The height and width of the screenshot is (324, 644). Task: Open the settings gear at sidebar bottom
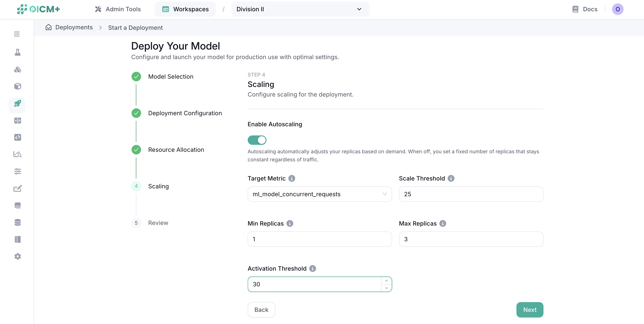tap(17, 256)
